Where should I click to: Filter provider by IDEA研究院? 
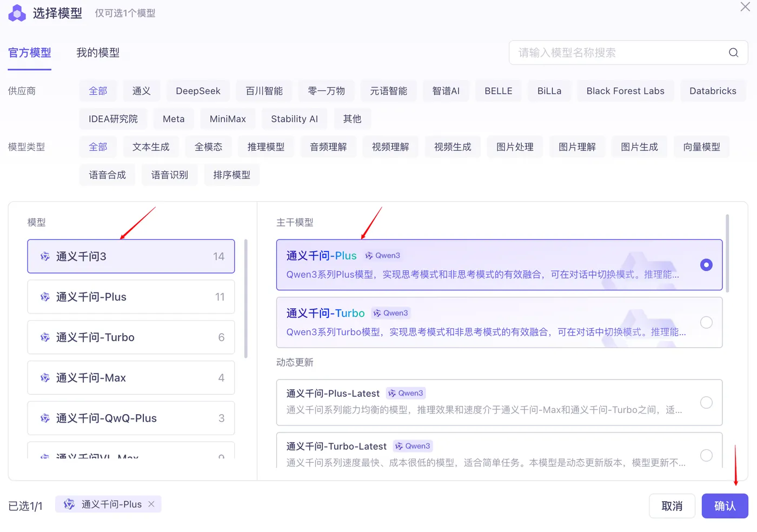click(x=113, y=119)
